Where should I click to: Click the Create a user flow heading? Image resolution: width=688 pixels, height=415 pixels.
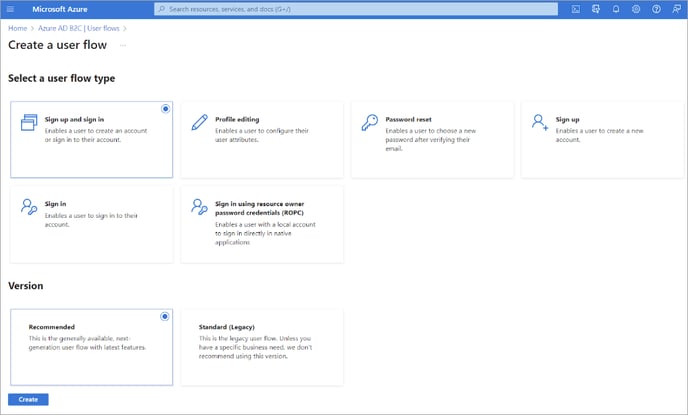[x=57, y=45]
